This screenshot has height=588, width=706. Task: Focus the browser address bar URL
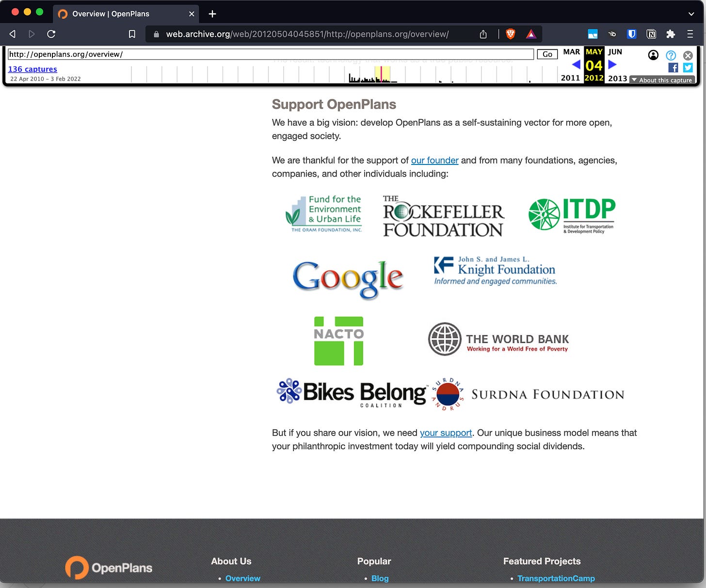point(307,34)
